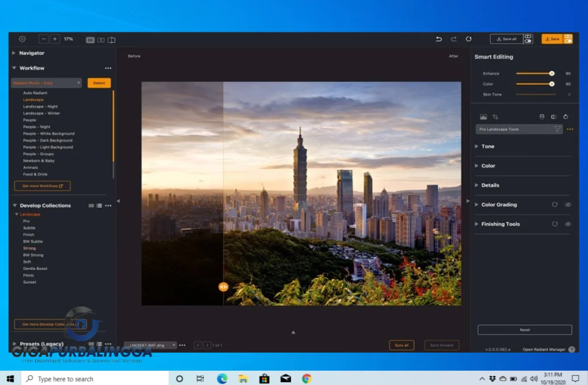The width and height of the screenshot is (588, 385).
Task: Open the help question mark icon
Action: coord(571,349)
